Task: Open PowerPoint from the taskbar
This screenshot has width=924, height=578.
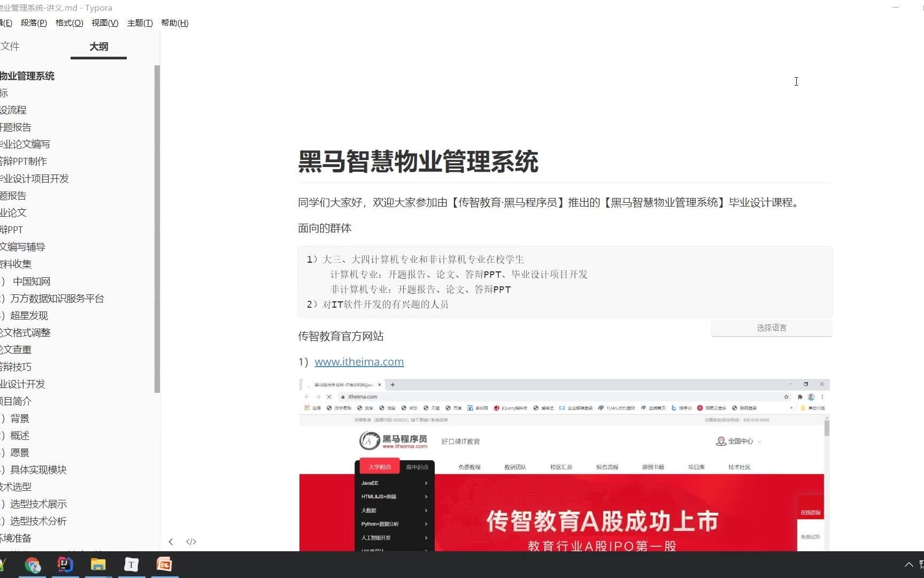Action: click(164, 565)
